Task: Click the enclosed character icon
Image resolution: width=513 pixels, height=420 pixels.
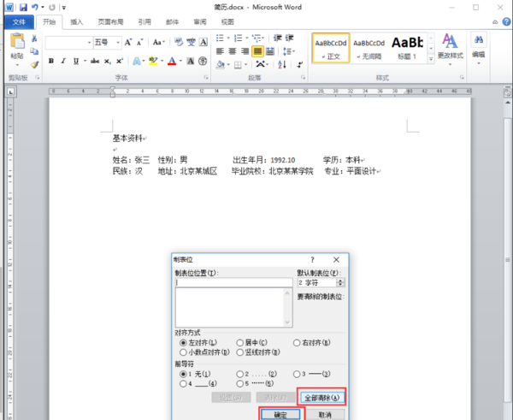Action: [x=203, y=61]
